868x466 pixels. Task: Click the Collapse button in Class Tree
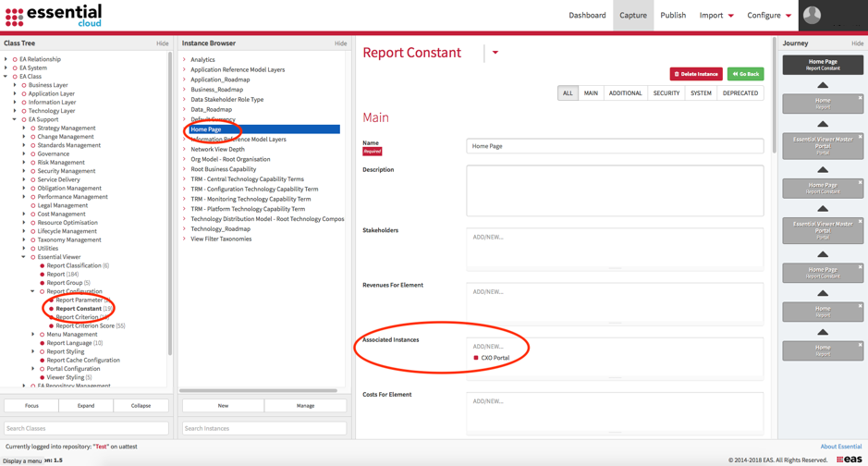click(141, 406)
